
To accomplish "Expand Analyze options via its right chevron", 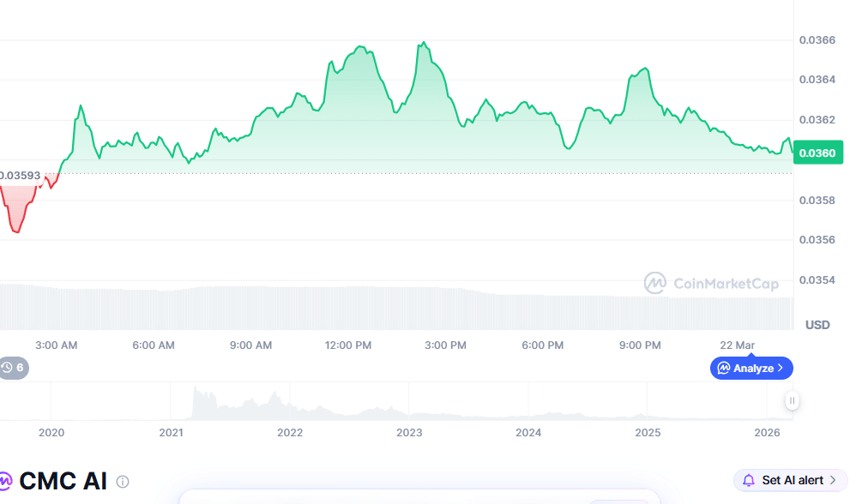I will [x=780, y=368].
